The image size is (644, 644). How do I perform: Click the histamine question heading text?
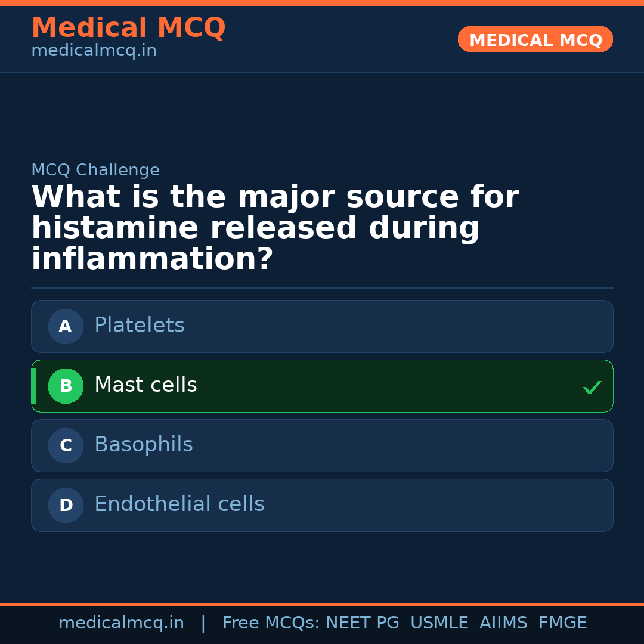click(275, 228)
